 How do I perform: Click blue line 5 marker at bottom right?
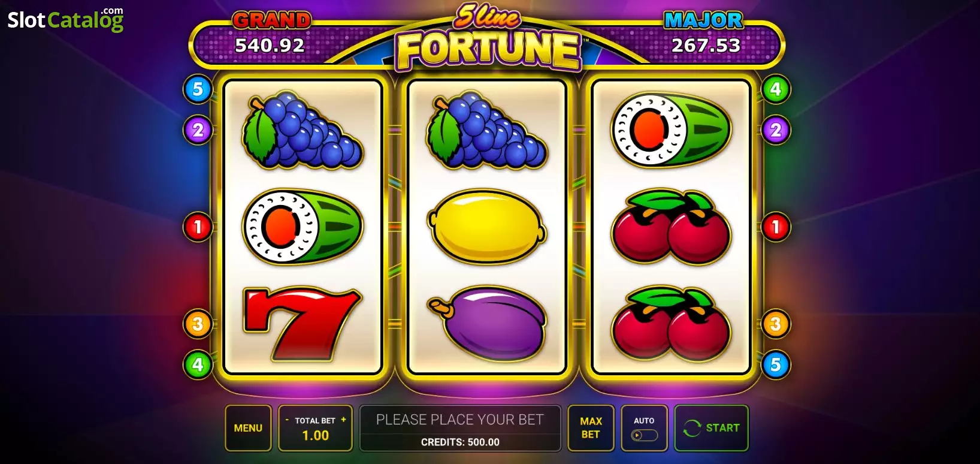point(776,364)
